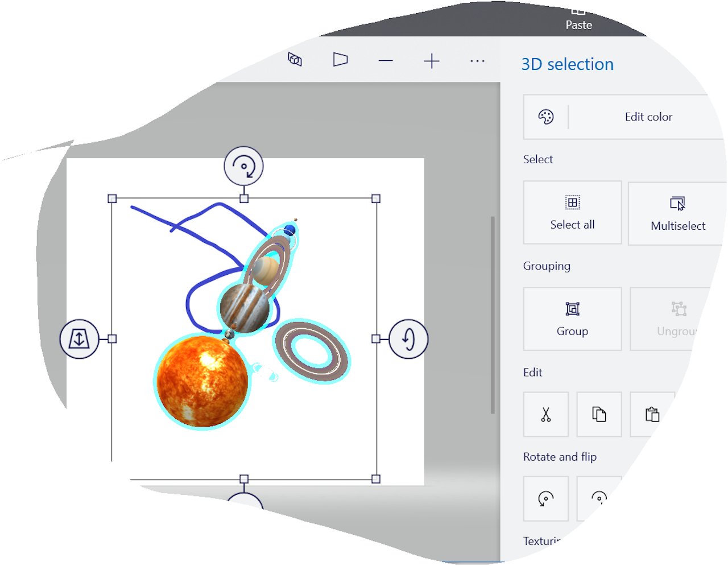Click the Edit color button
Screen dimensions: 728x566
[x=648, y=117]
